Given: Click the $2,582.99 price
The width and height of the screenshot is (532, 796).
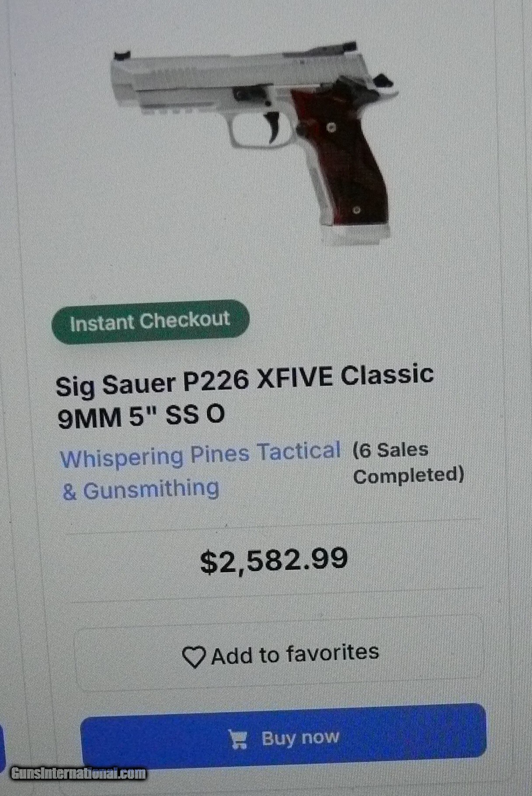Looking at the screenshot, I should (274, 560).
